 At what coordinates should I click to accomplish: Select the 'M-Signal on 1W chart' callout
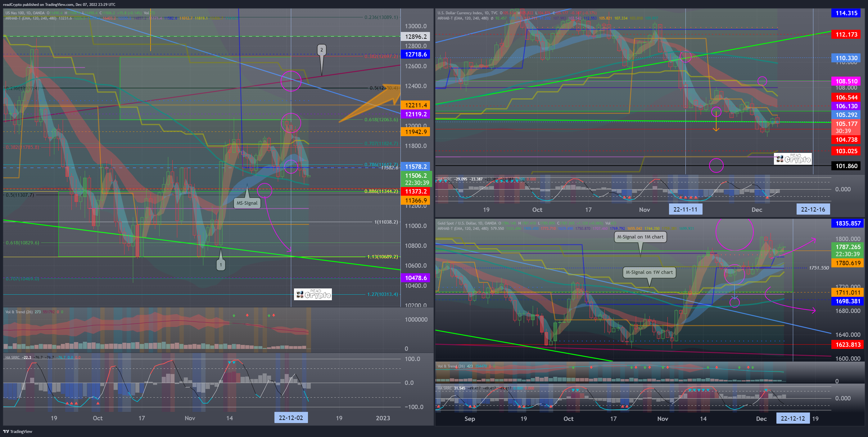click(x=649, y=272)
